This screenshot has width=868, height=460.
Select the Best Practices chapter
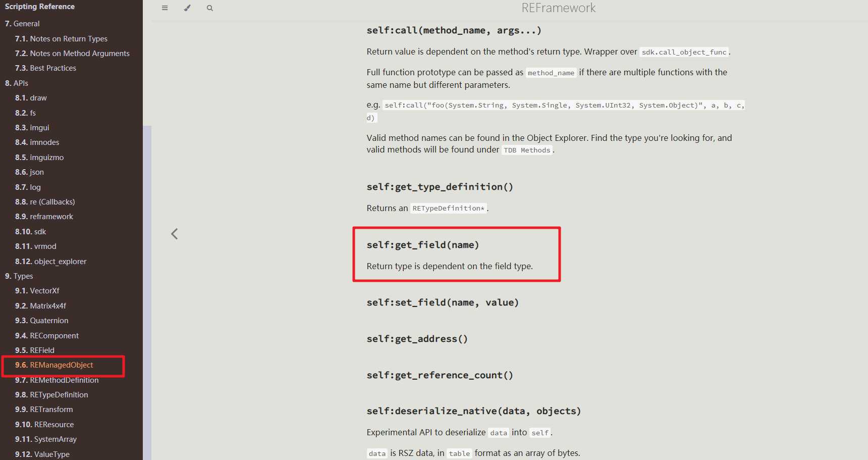coord(52,68)
